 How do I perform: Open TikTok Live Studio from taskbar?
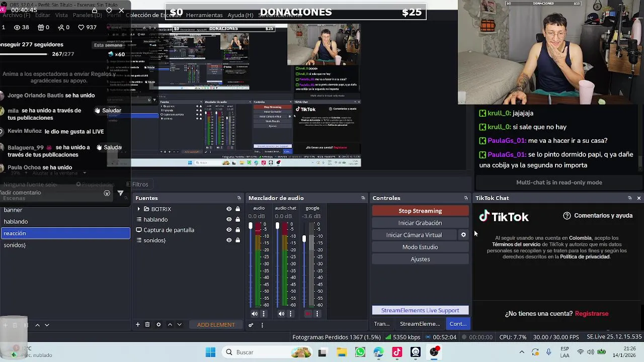click(397, 352)
